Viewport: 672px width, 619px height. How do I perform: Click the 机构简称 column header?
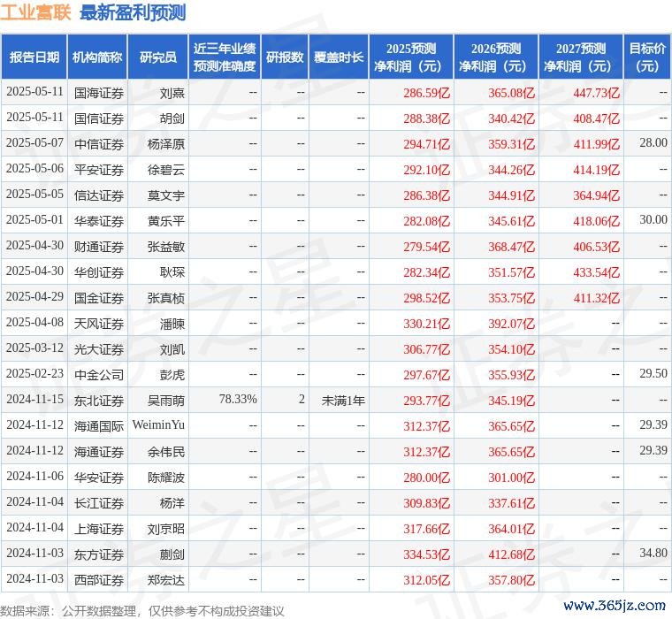point(97,57)
